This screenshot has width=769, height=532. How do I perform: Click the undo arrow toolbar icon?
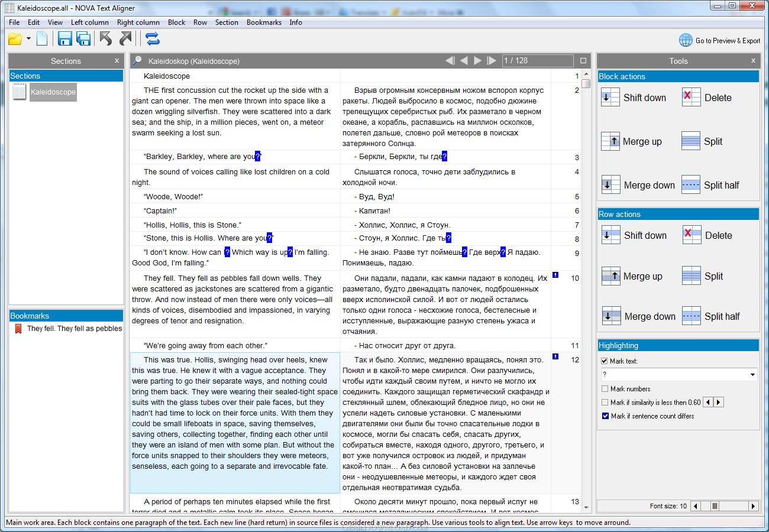point(106,39)
